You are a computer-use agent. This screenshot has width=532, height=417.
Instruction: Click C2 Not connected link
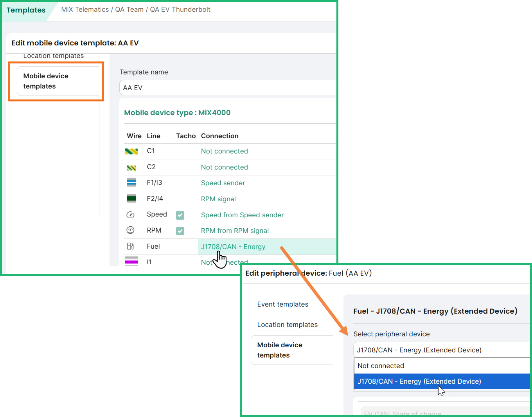[x=225, y=167]
